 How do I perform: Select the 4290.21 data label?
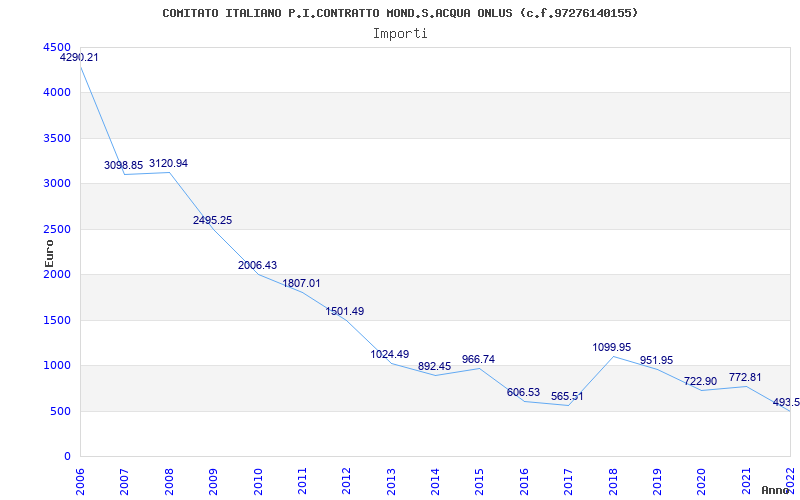(79, 58)
